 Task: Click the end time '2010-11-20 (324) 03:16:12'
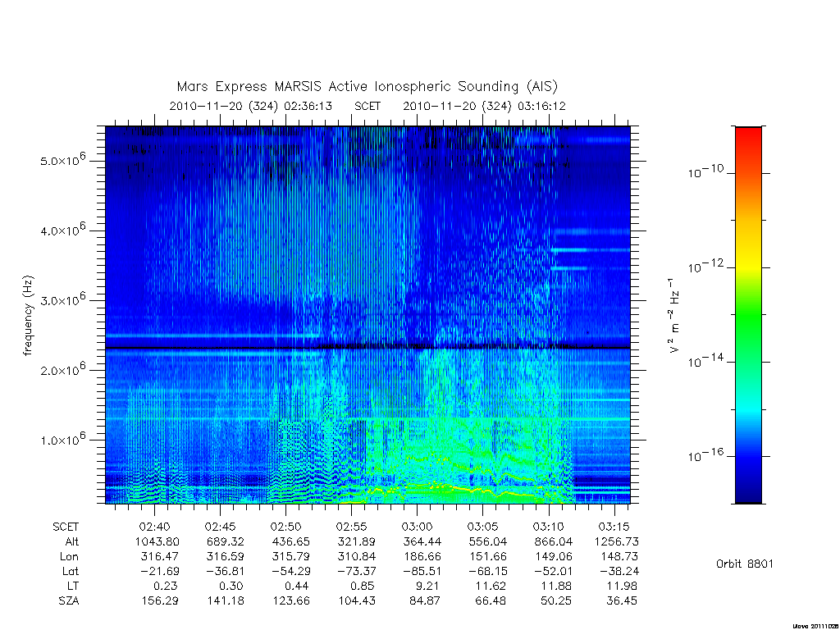pos(484,106)
